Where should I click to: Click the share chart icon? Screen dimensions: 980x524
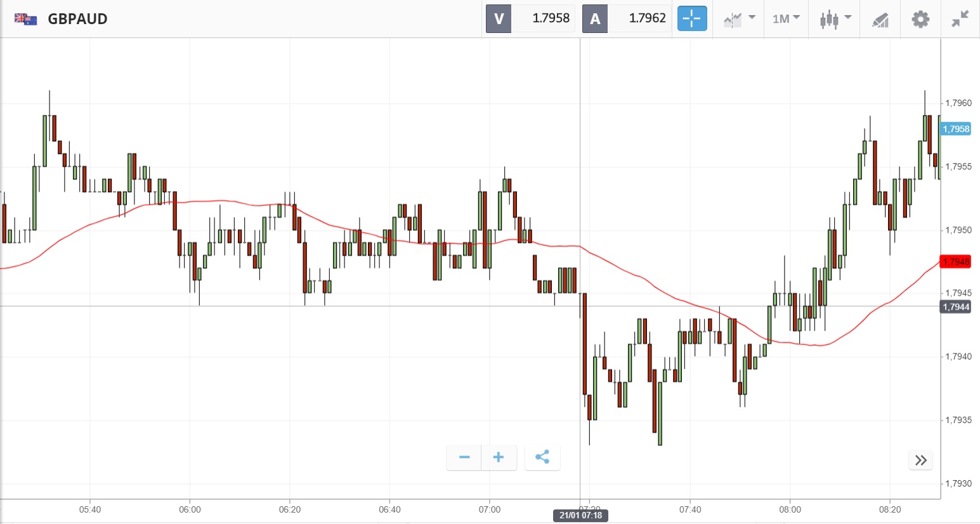542,457
